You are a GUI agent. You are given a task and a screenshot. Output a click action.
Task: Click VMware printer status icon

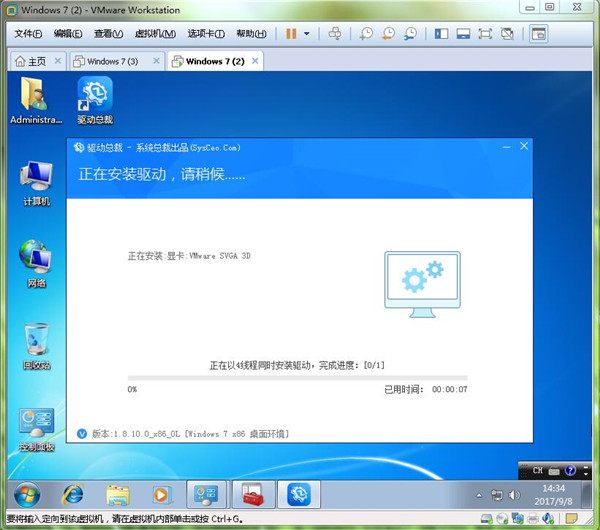(x=533, y=519)
